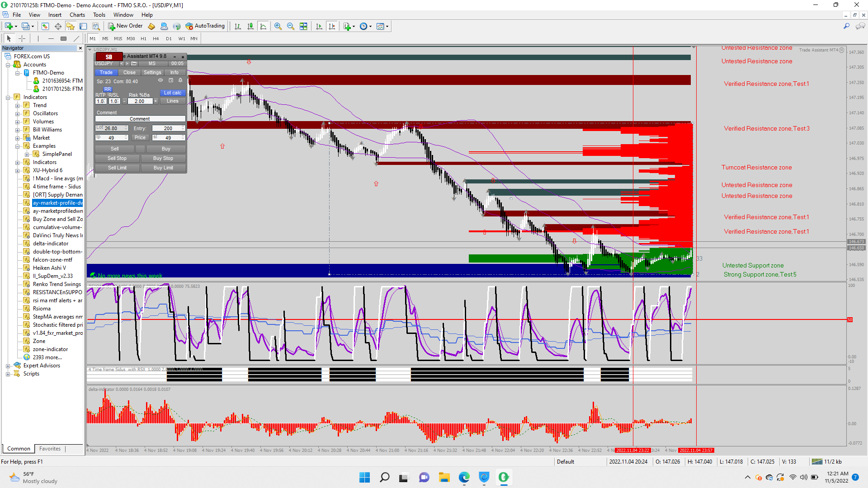This screenshot has width=868, height=488.
Task: Switch chart to candlesticks view icon
Action: pyautogui.click(x=250, y=26)
